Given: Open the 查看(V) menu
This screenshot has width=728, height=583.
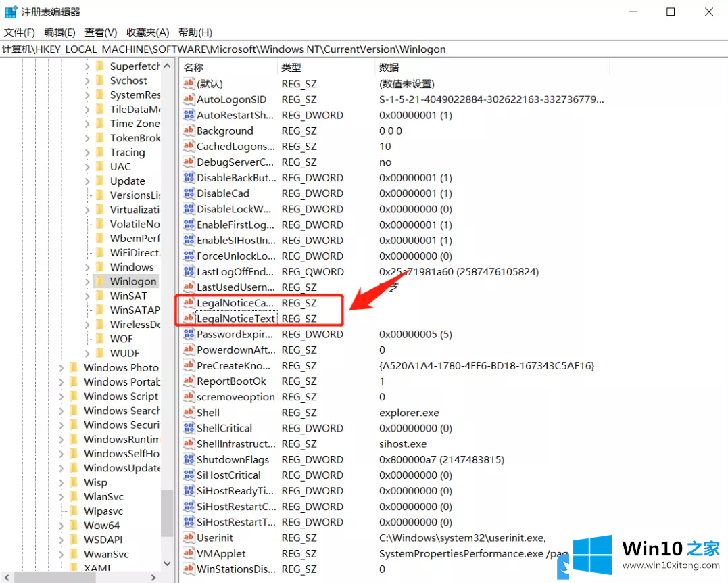Looking at the screenshot, I should [x=101, y=32].
